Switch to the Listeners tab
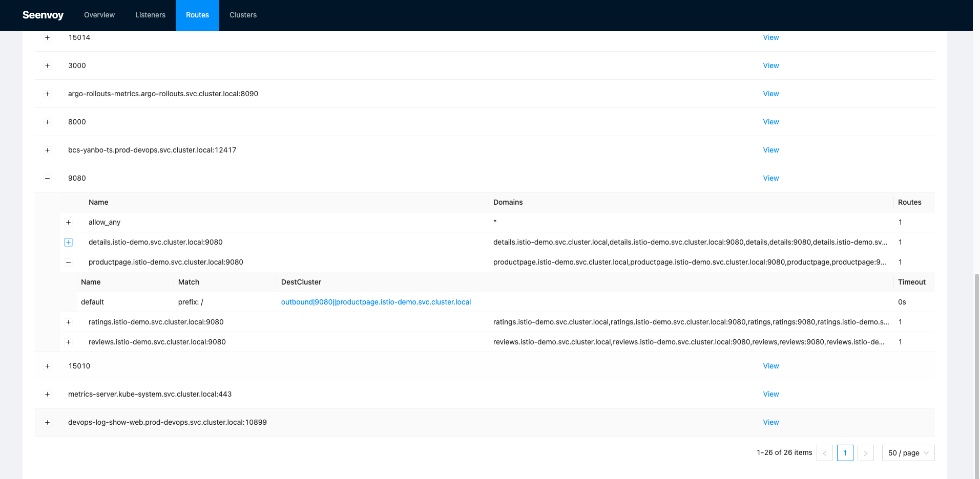Image resolution: width=980 pixels, height=479 pixels. [150, 15]
